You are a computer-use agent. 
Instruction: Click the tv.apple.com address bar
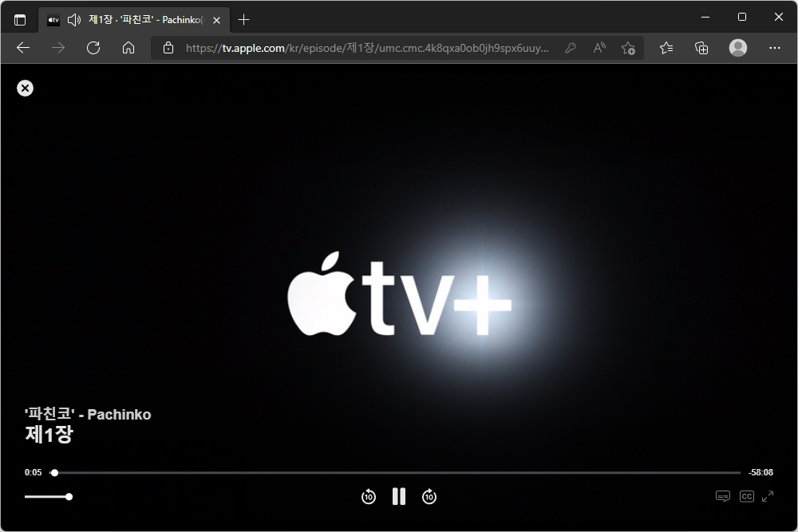click(x=366, y=48)
